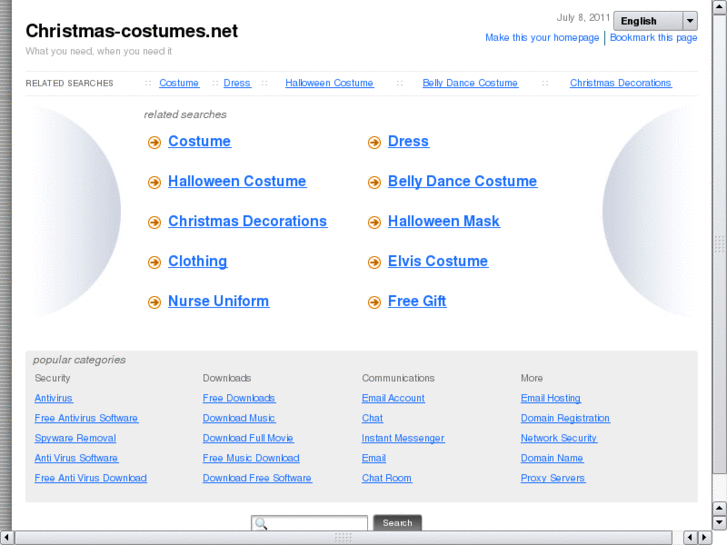The height and width of the screenshot is (545, 727).
Task: Click the horizontal scrollbar thumb
Action: 343,537
